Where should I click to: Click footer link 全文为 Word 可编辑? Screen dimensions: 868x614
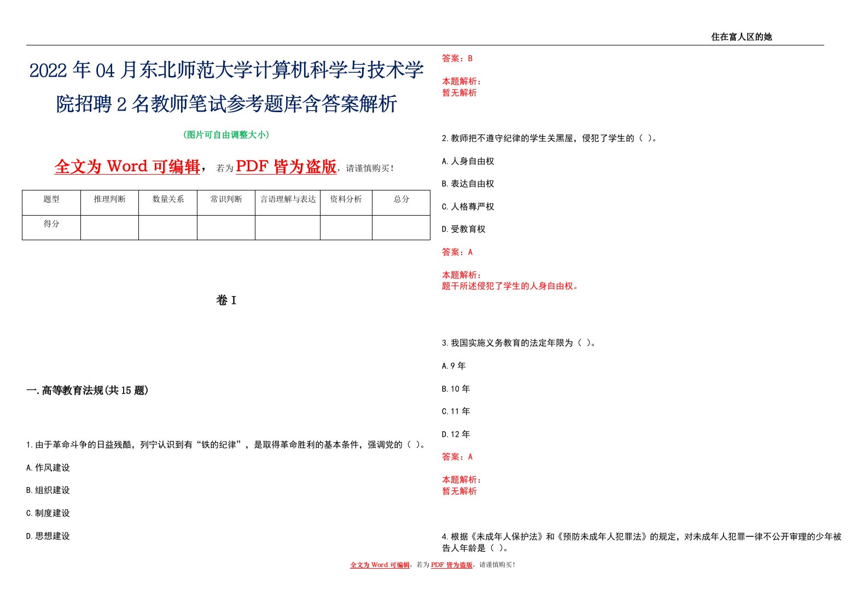pyautogui.click(x=380, y=565)
